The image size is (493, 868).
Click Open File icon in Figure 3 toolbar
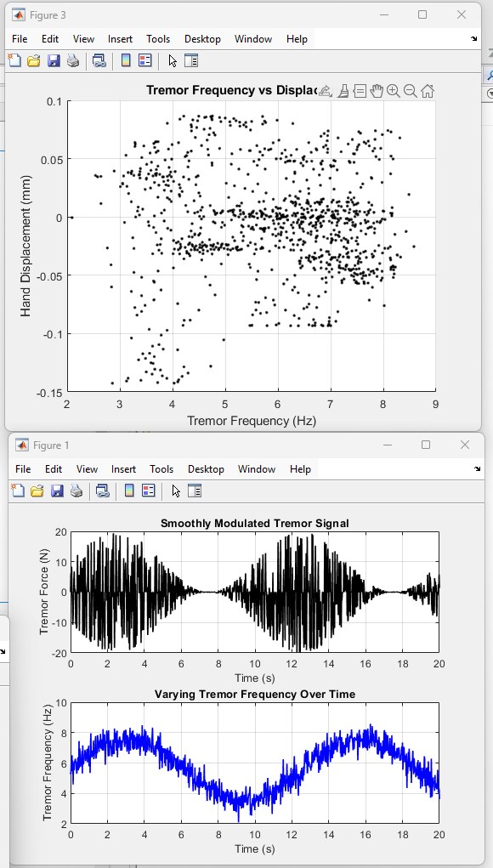[34, 61]
